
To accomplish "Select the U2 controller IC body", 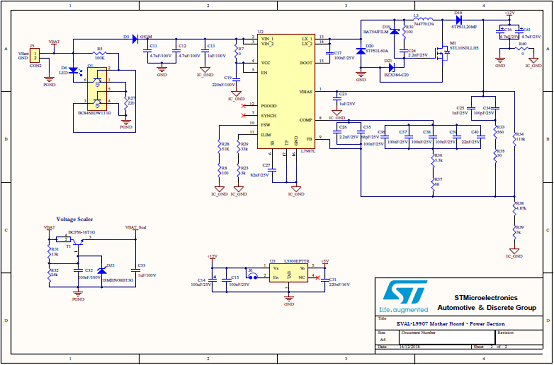I will coord(285,92).
